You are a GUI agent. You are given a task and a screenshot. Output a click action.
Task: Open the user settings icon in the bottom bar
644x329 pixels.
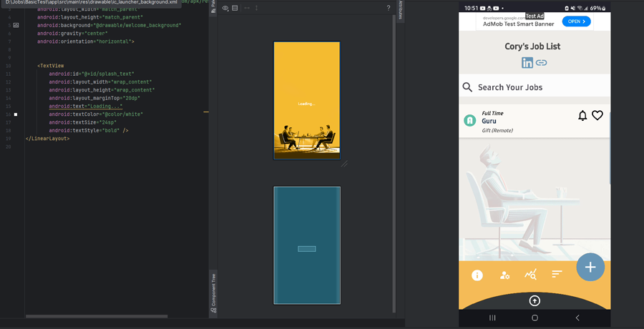[504, 275]
